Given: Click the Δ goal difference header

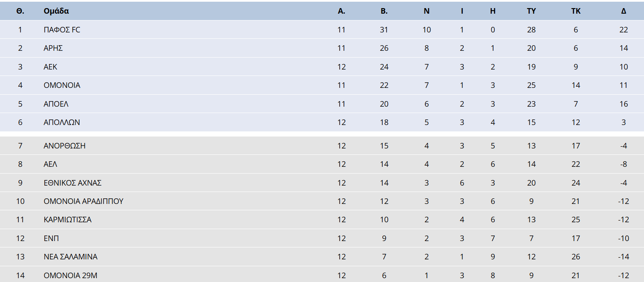Looking at the screenshot, I should (624, 11).
